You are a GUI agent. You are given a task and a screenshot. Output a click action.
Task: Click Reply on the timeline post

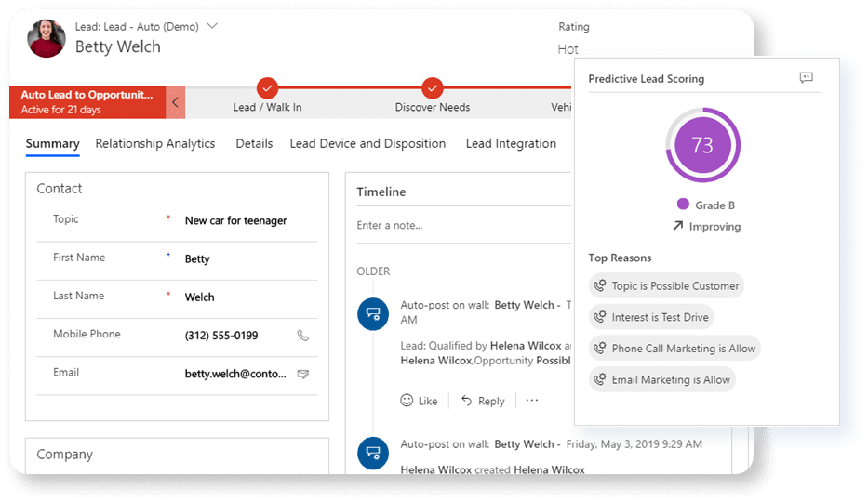click(x=483, y=401)
